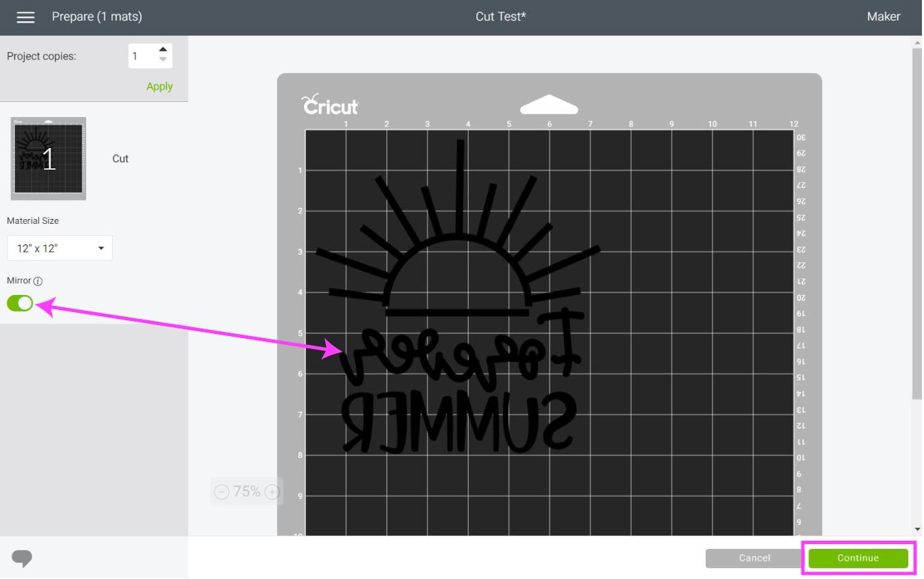Click the scrollbar up arrow
This screenshot has height=579, width=924.
tap(917, 43)
